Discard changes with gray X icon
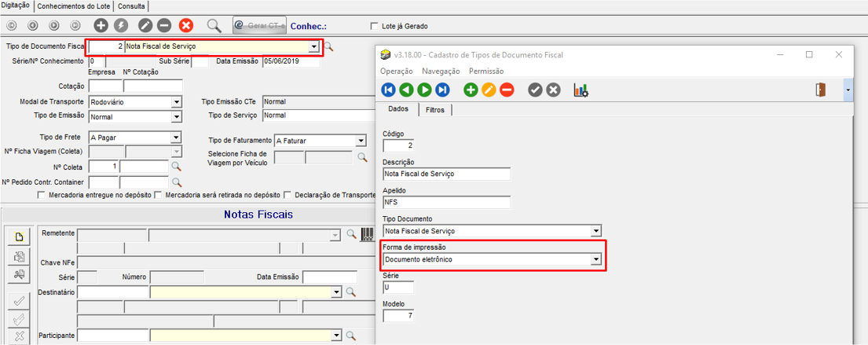The image size is (868, 345). click(x=553, y=90)
